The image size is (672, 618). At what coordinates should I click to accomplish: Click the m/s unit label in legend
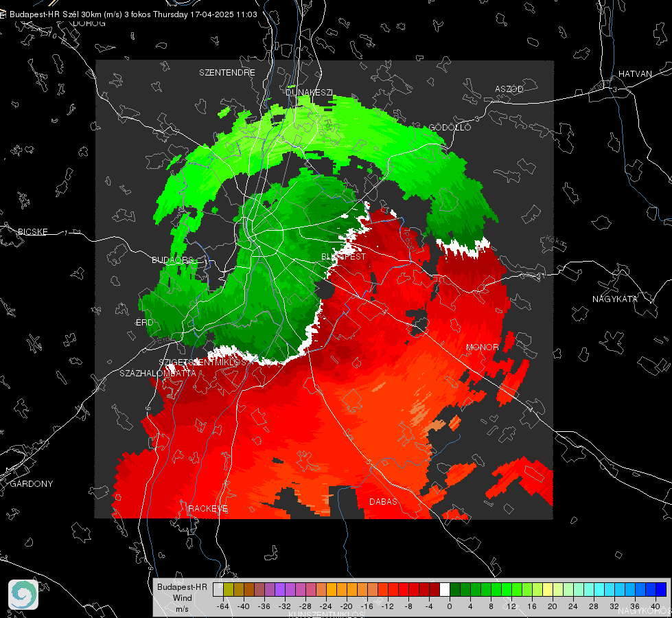click(182, 609)
